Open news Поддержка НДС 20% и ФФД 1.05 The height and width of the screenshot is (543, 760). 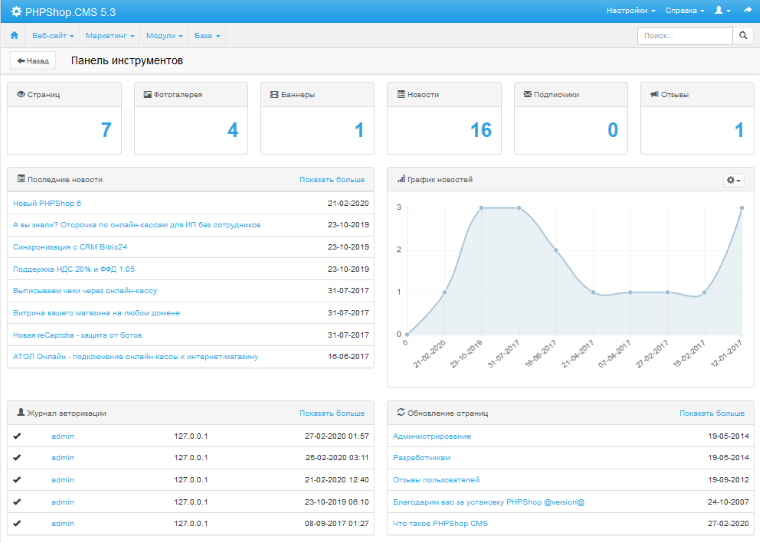[x=74, y=269]
